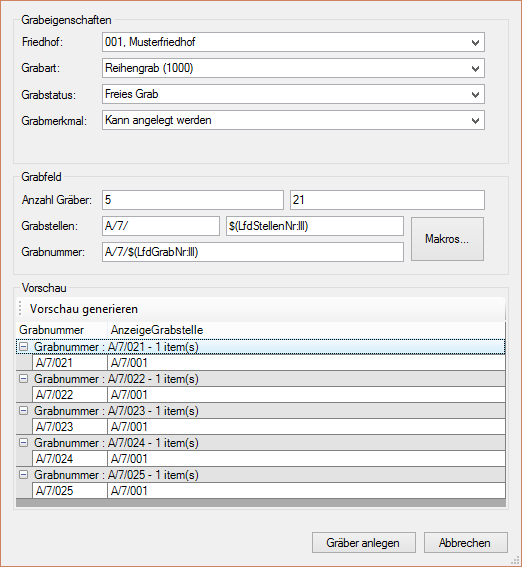Viewport: 522px width, 567px height.
Task: Sort by the AnzeigeGrabstelle column header
Action: pos(157,330)
